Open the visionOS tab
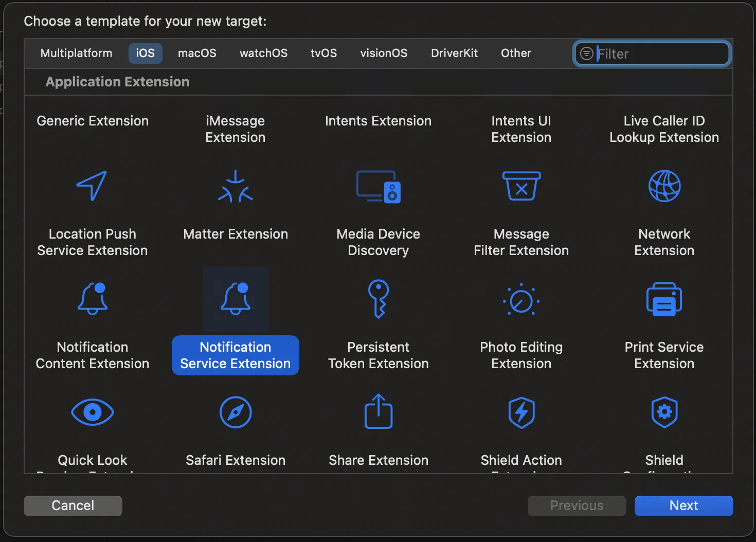The height and width of the screenshot is (542, 756). point(384,53)
